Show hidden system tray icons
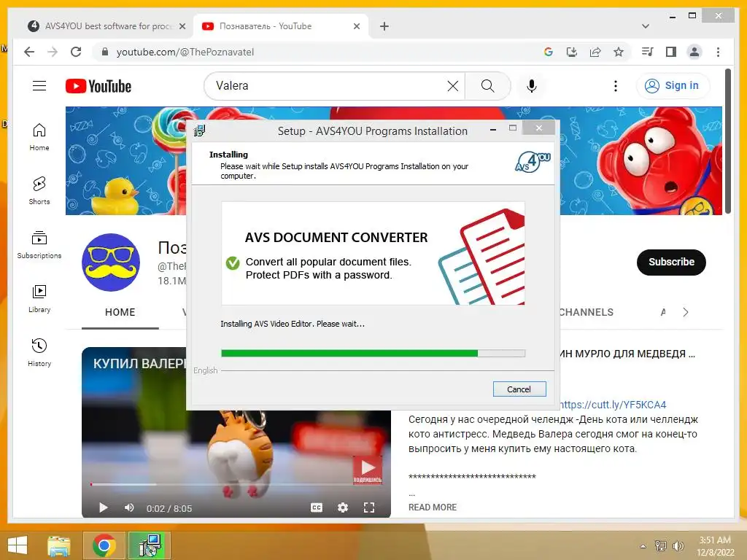Image resolution: width=747 pixels, height=560 pixels. click(643, 546)
